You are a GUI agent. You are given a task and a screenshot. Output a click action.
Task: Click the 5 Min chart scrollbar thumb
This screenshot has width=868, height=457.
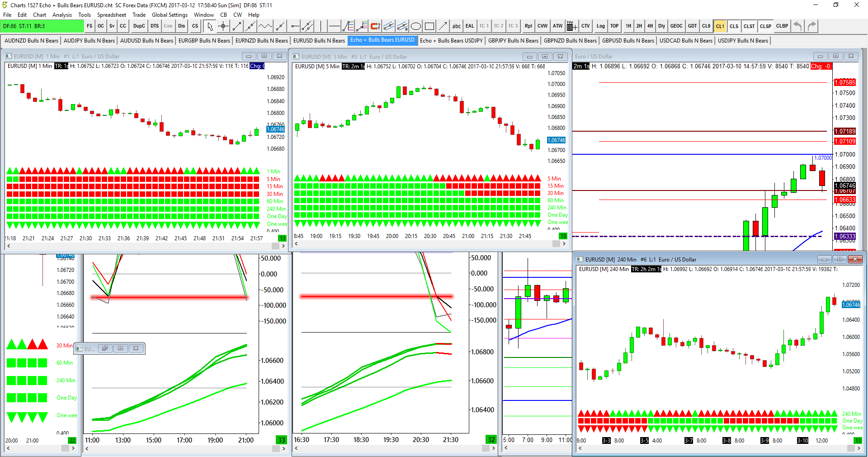tap(557, 244)
